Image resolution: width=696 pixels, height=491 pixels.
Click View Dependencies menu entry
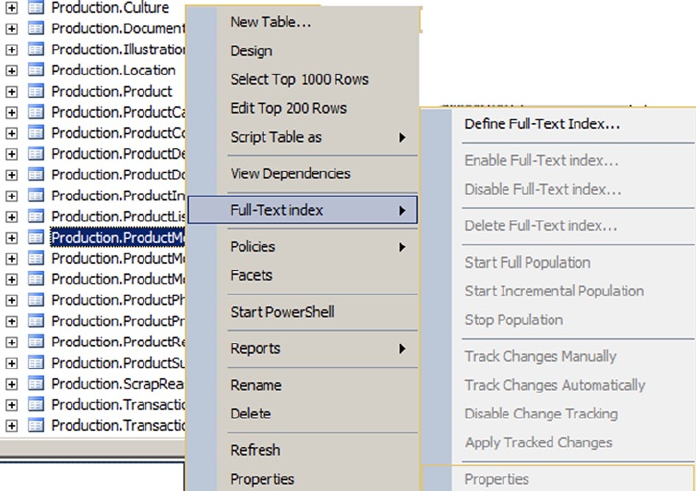tap(290, 173)
